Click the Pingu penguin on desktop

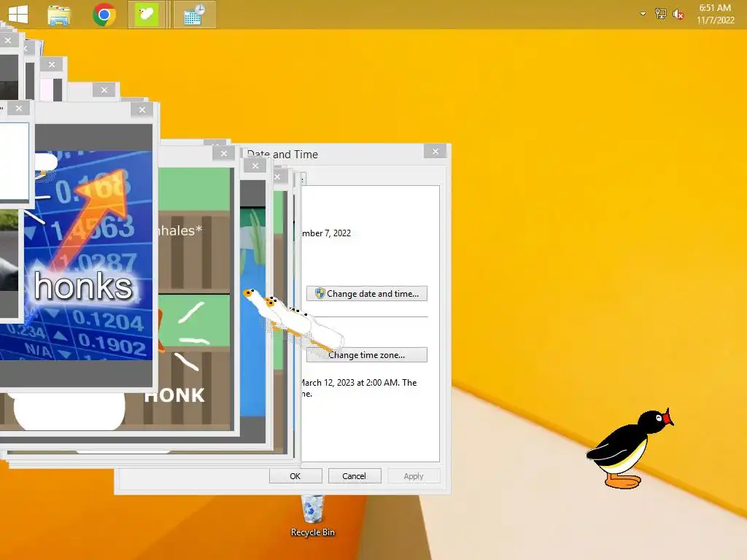630,448
